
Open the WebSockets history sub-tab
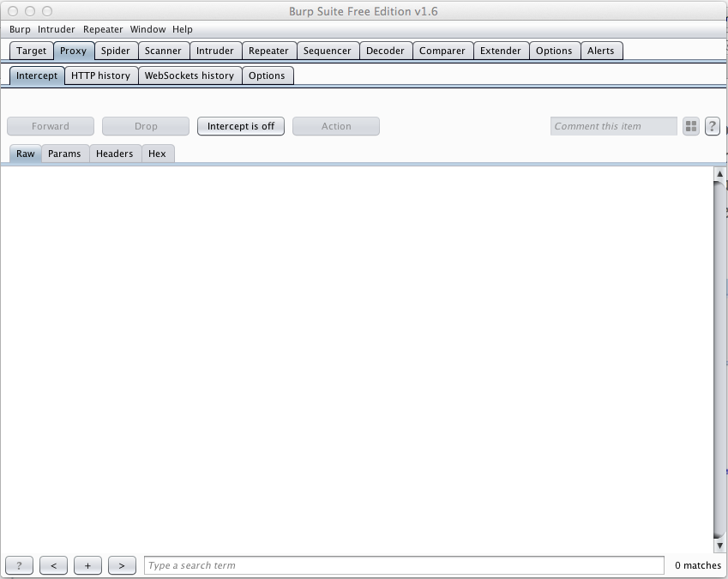190,75
